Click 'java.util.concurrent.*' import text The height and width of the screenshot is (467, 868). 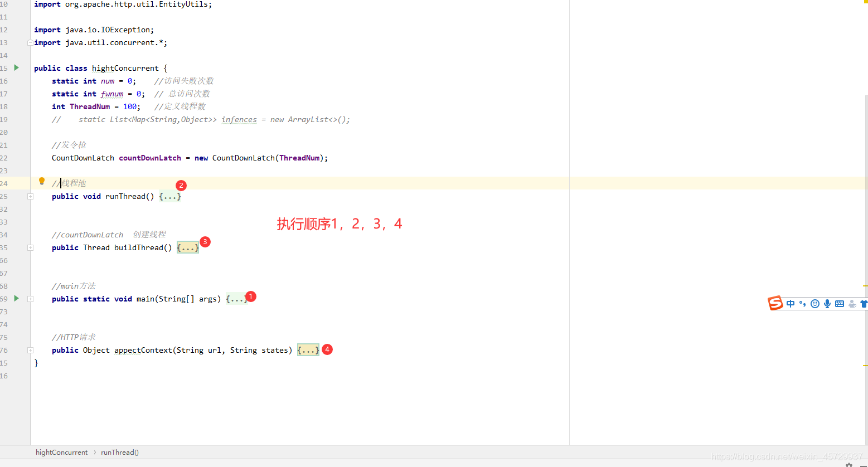(114, 42)
